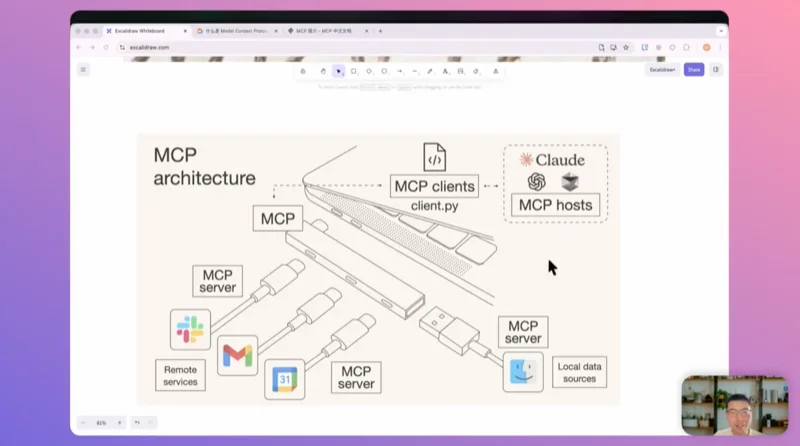Open the blue extension icon
The height and width of the screenshot is (446, 800).
[645, 47]
